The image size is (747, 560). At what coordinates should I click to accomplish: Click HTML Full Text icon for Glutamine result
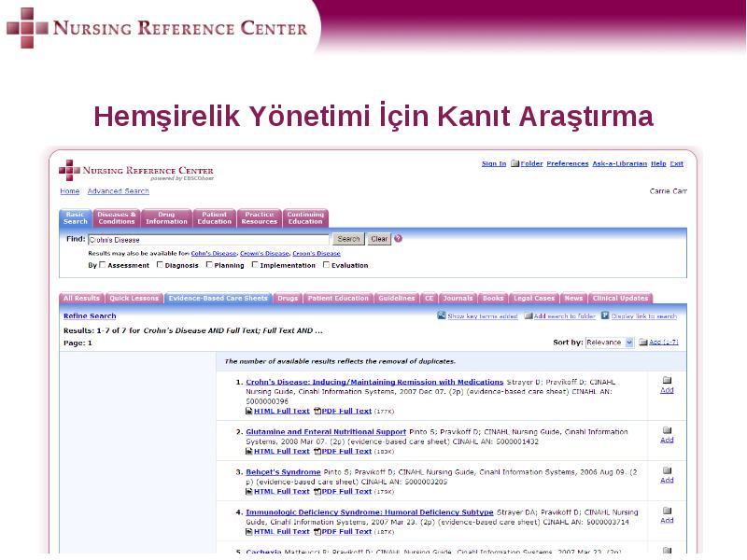tap(248, 451)
